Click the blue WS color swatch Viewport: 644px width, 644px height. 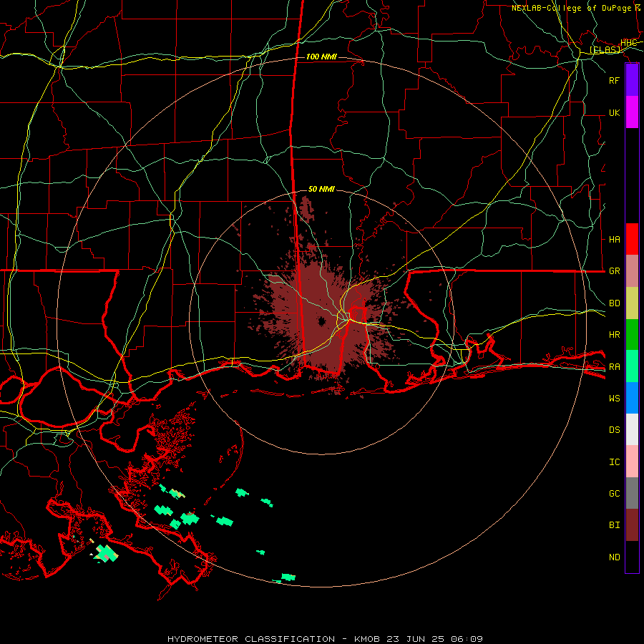pyautogui.click(x=632, y=398)
